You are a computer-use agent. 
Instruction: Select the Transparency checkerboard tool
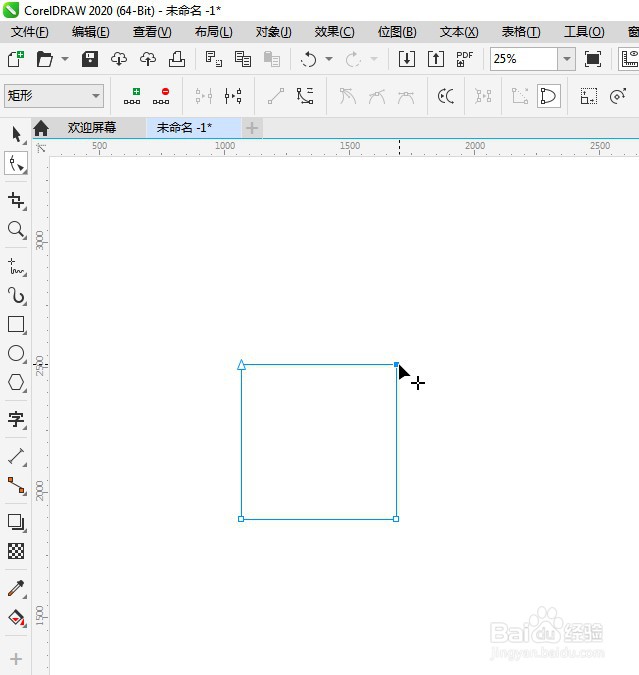pos(16,551)
